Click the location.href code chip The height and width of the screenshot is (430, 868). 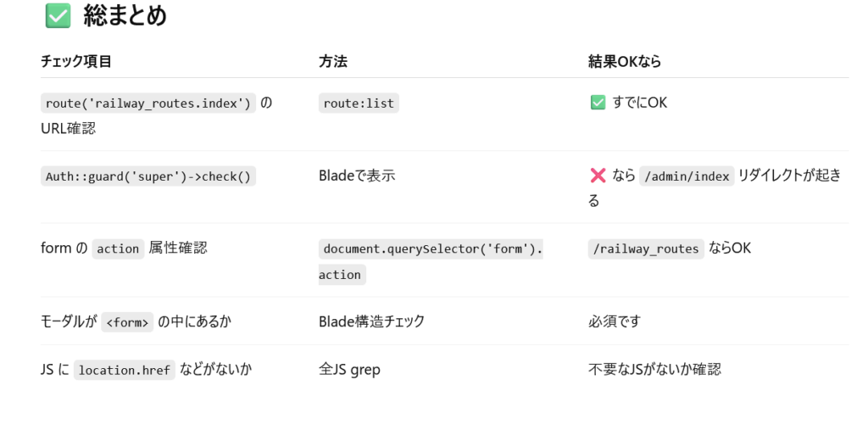point(125,370)
